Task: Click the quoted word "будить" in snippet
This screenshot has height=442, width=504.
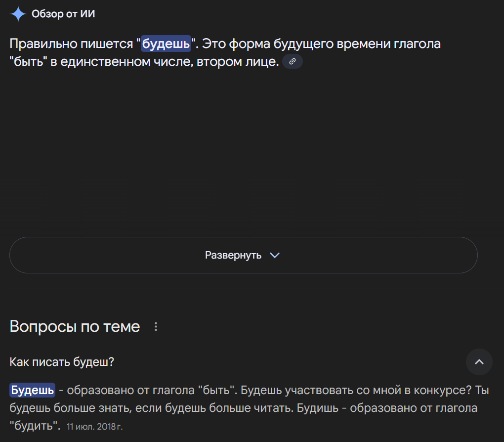Action: [35, 426]
